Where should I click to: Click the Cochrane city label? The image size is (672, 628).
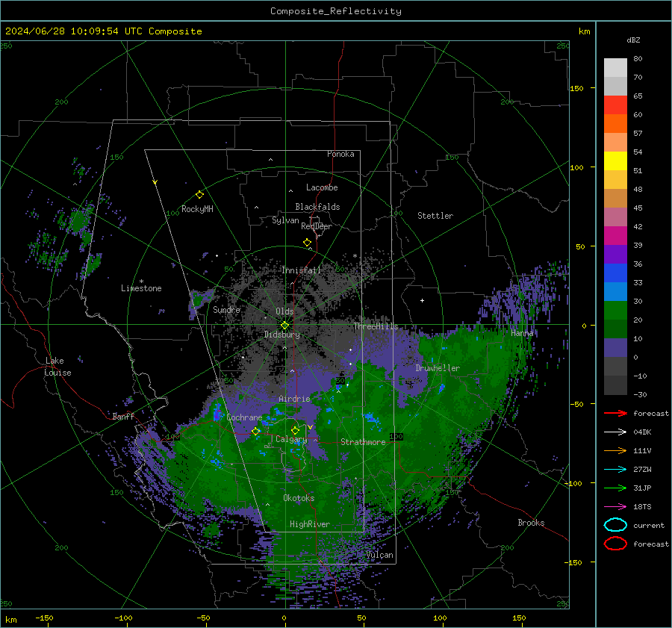tap(244, 417)
